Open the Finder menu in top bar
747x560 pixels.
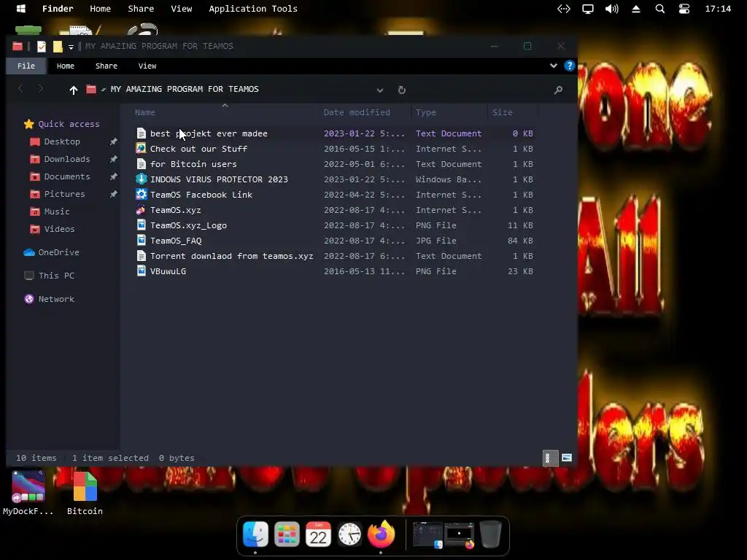[58, 9]
